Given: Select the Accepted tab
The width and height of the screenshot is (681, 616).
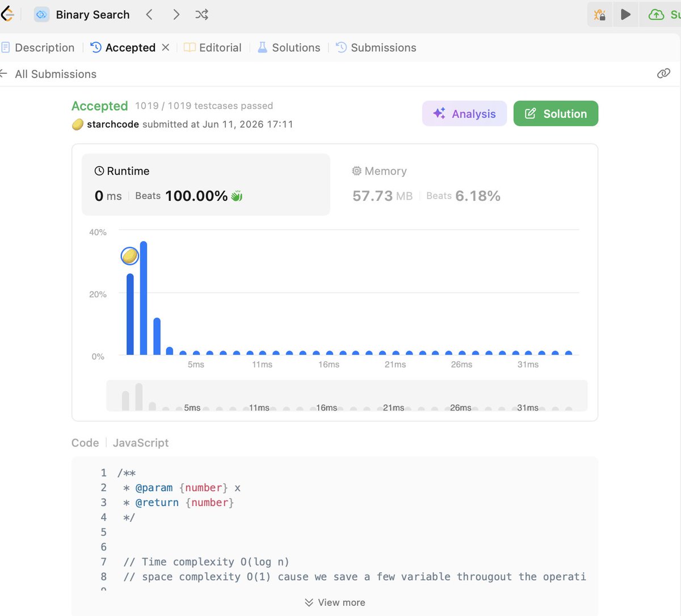Looking at the screenshot, I should coord(123,48).
